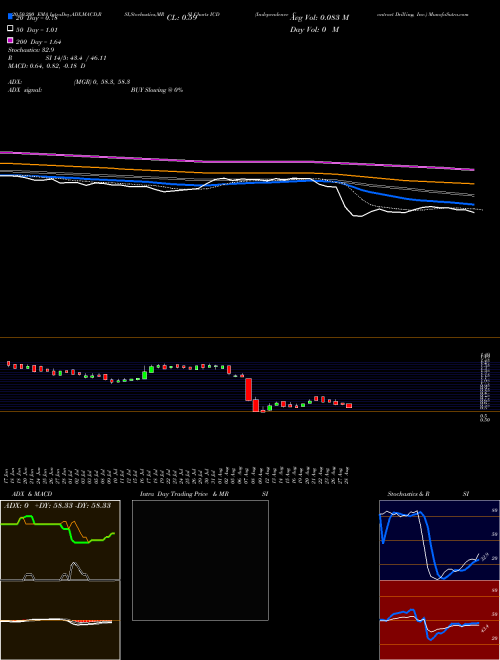Image resolution: width=500 pixels, height=660 pixels.
Task: Select the 'CL: 0.59' closing price text
Action: 182,18
